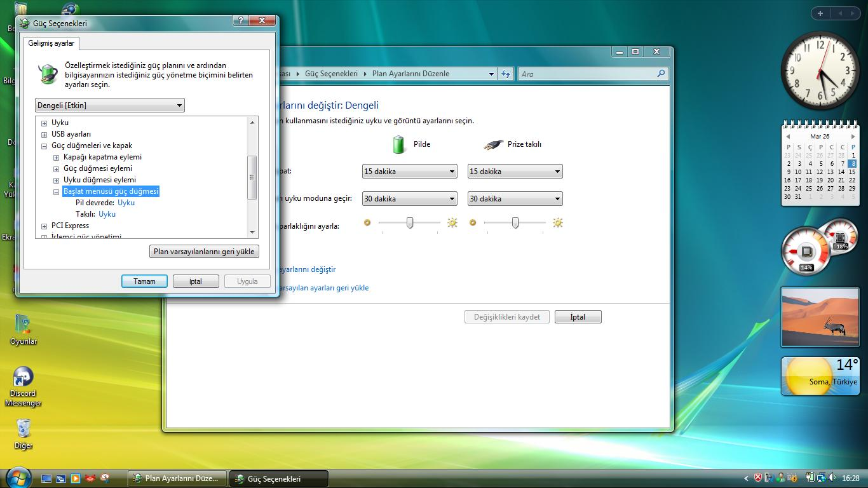Click restore default plan settings link
Screen dimensions: 868x488
pos(323,288)
